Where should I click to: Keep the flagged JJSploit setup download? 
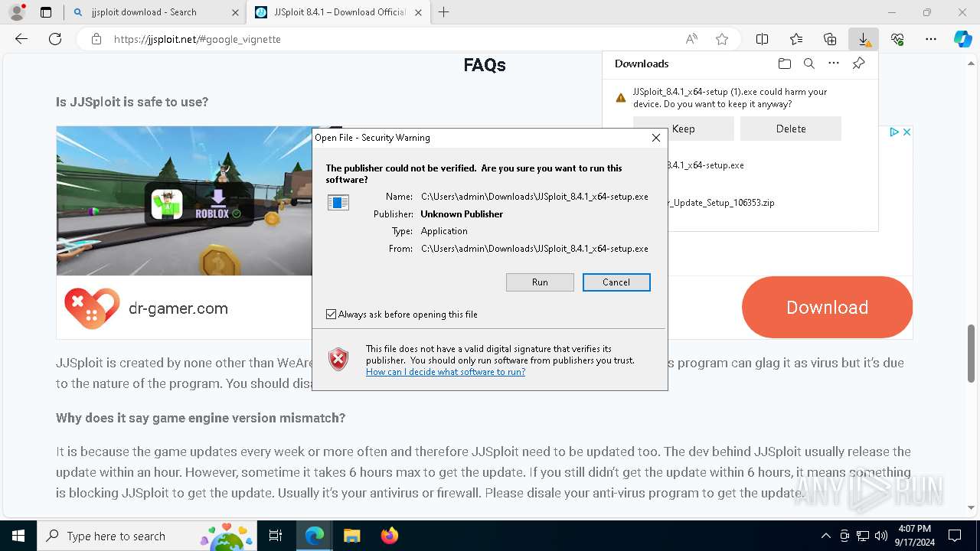683,129
